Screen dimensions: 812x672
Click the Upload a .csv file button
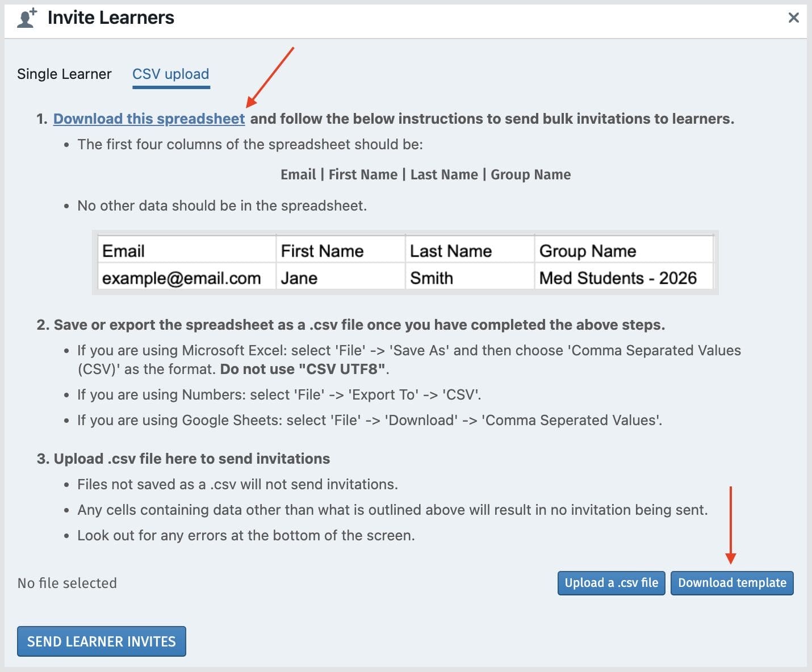[611, 583]
